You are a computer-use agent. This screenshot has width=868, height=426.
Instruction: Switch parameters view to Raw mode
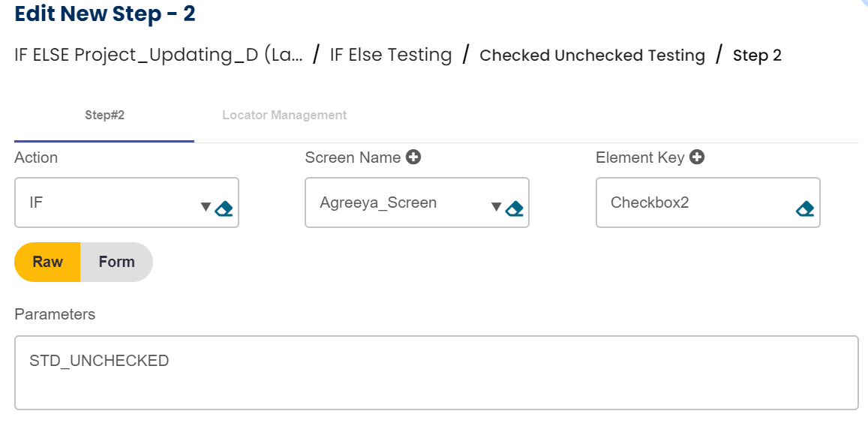click(48, 262)
